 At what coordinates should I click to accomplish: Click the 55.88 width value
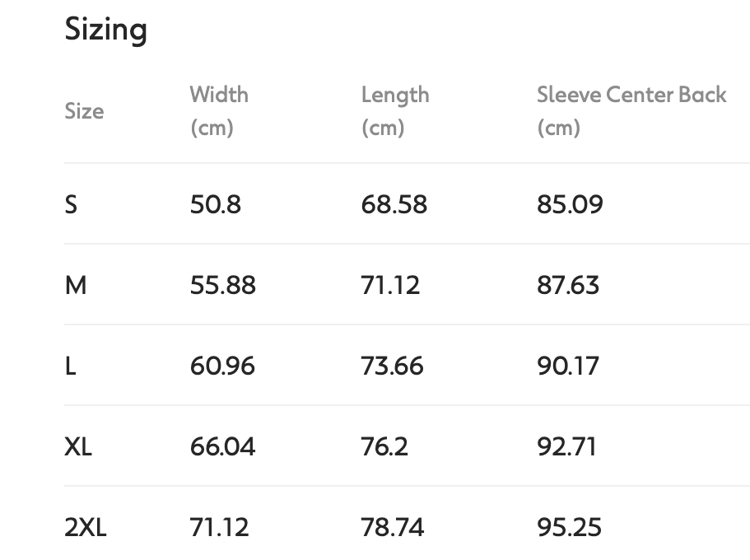pyautogui.click(x=222, y=285)
